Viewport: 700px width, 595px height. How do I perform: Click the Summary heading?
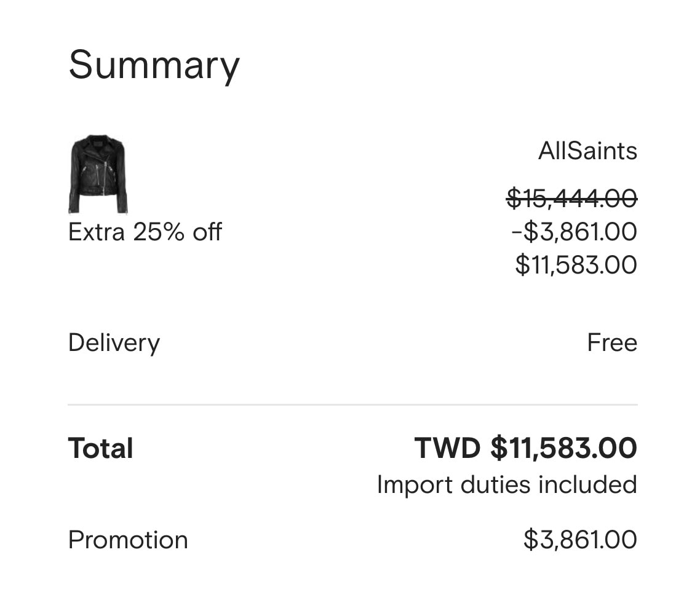pyautogui.click(x=154, y=66)
